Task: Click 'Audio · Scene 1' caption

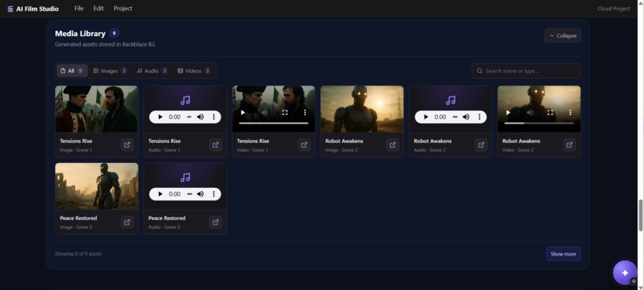Action: (x=164, y=150)
